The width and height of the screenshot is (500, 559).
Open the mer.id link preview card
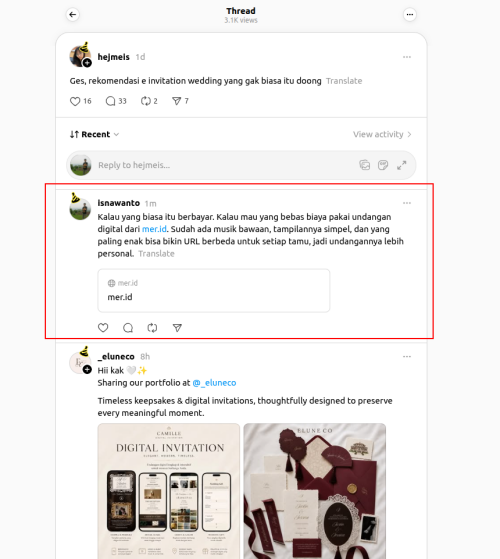pyautogui.click(x=214, y=291)
